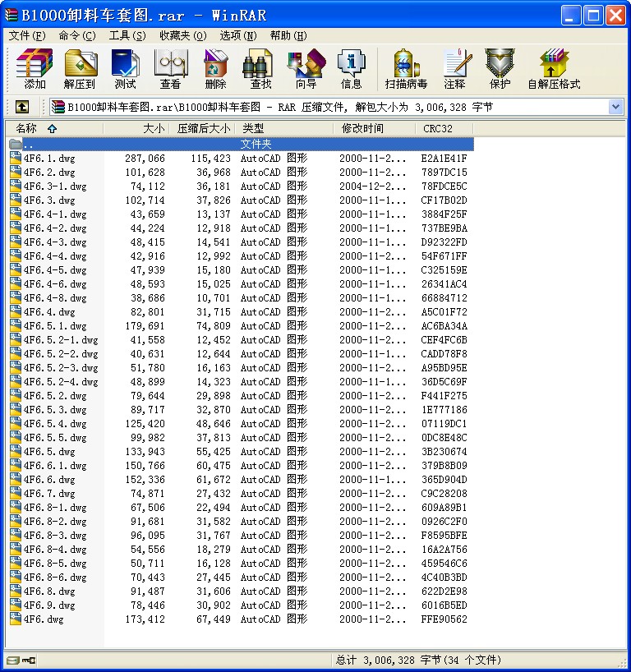Select file 4F6.4-6.dwg
This screenshot has width=631, height=672.
click(x=55, y=283)
